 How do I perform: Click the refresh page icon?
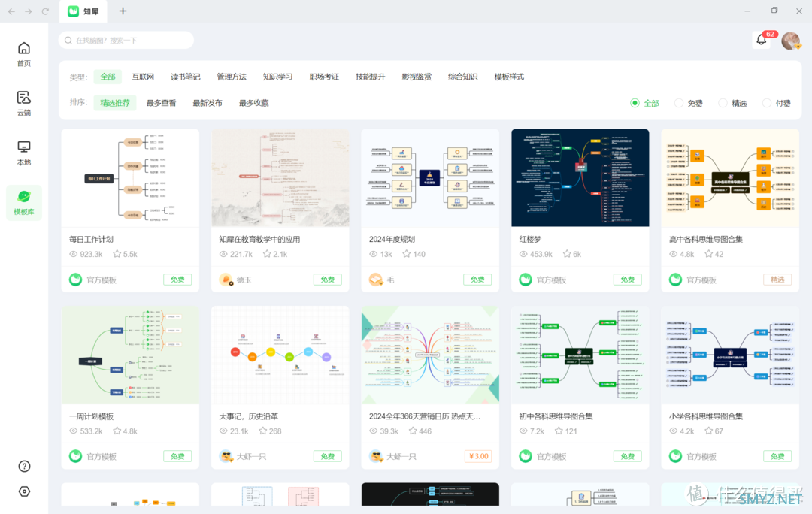pos(45,11)
